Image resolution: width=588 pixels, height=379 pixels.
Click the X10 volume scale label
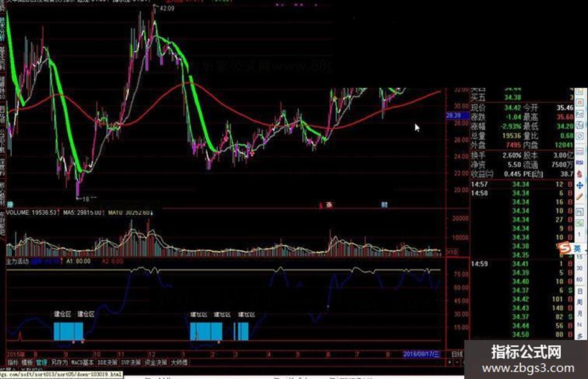pyautogui.click(x=452, y=252)
